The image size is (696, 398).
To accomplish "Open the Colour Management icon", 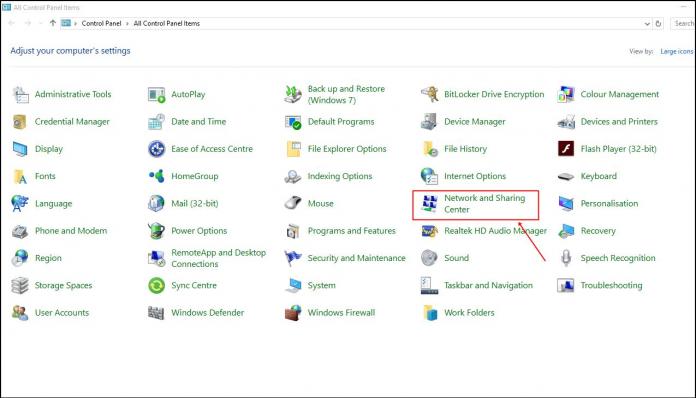I will [566, 95].
